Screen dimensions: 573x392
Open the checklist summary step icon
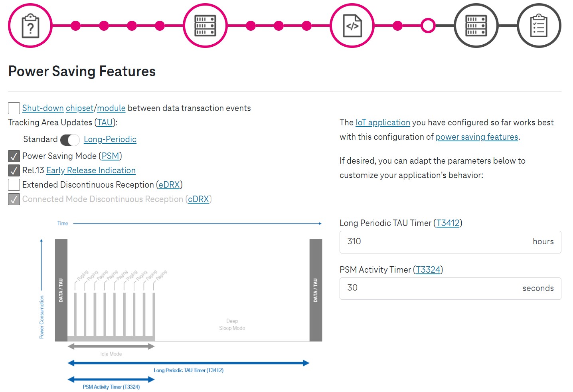click(x=539, y=26)
